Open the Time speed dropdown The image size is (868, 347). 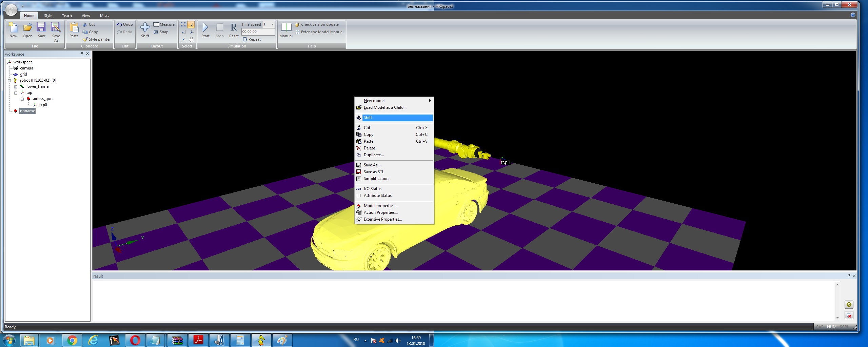click(x=272, y=24)
